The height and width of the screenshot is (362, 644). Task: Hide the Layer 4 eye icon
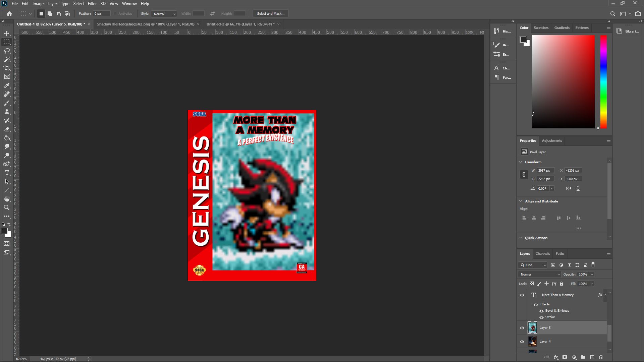tap(522, 342)
